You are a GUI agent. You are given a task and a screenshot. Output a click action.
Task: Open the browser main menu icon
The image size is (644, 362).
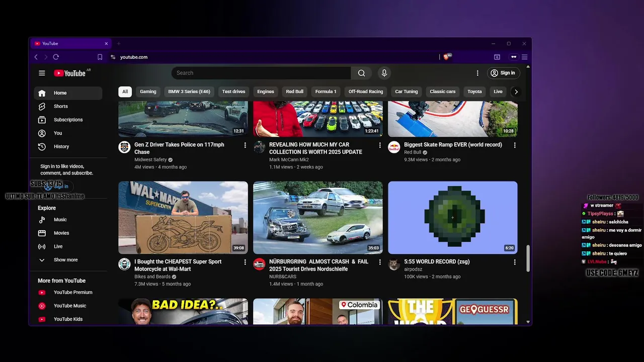click(524, 57)
